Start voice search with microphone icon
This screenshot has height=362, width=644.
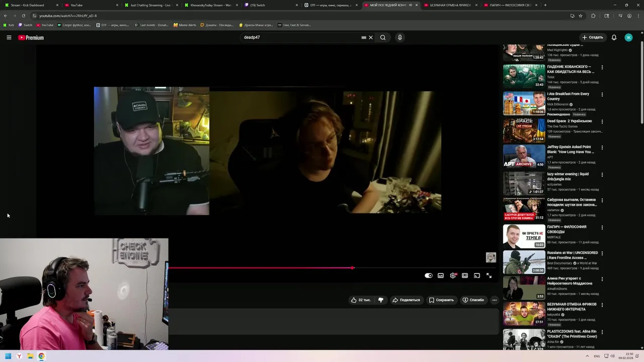point(400,37)
